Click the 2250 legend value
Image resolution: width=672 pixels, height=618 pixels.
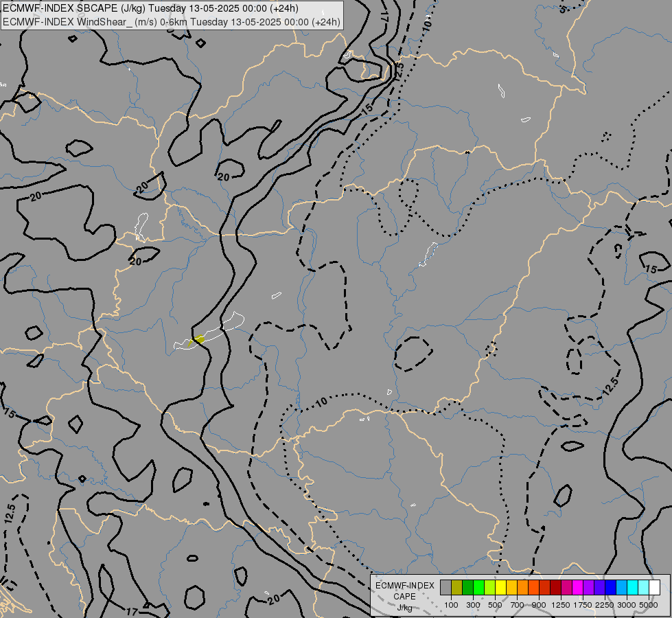605,605
